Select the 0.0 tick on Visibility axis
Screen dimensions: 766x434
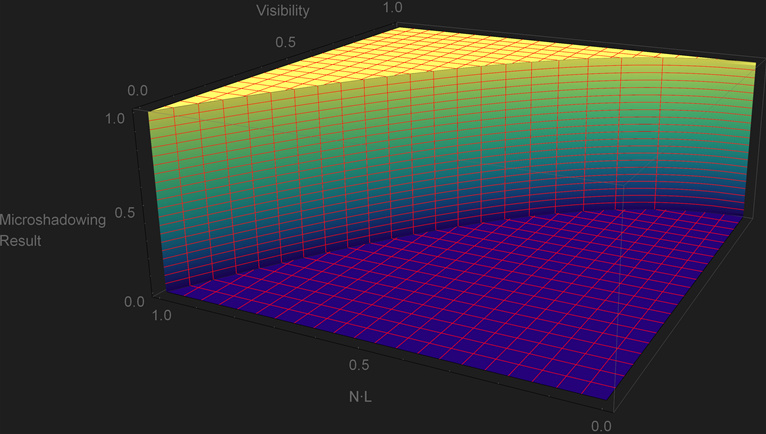pos(137,90)
